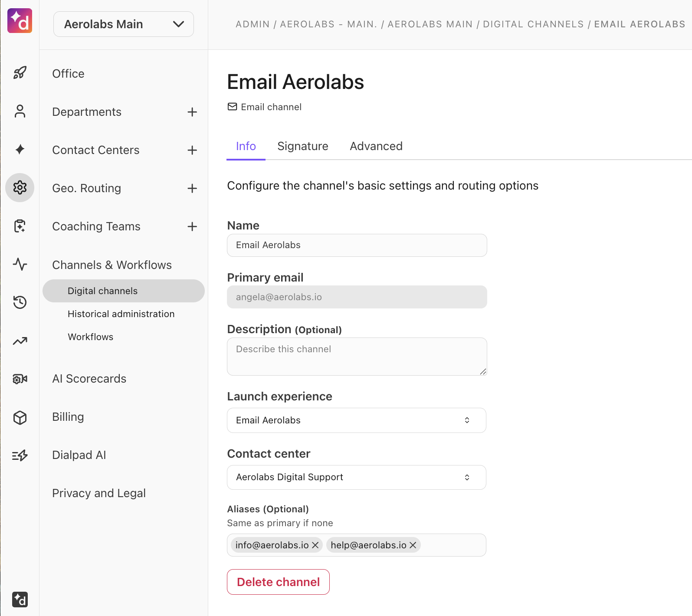Open the Dialpad AI section
692x616 pixels.
[79, 455]
